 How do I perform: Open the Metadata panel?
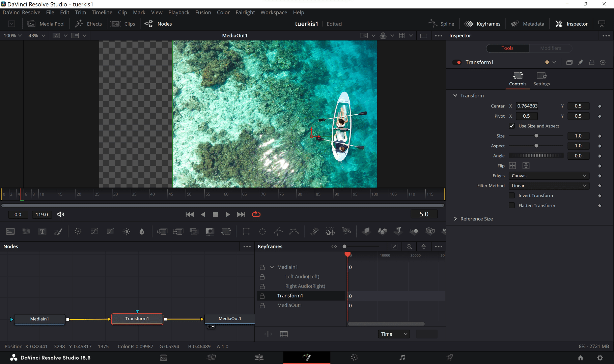point(527,24)
